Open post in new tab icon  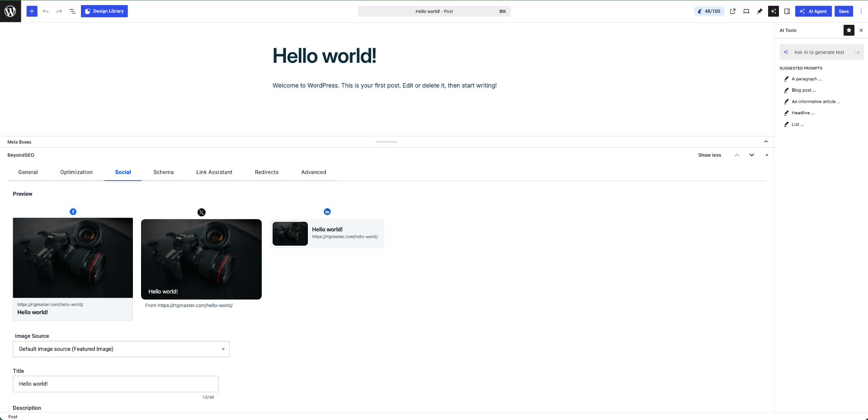(733, 11)
